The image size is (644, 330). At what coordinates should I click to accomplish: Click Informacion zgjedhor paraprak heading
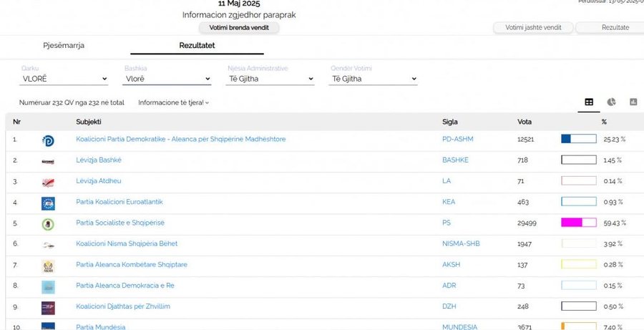tap(239, 15)
